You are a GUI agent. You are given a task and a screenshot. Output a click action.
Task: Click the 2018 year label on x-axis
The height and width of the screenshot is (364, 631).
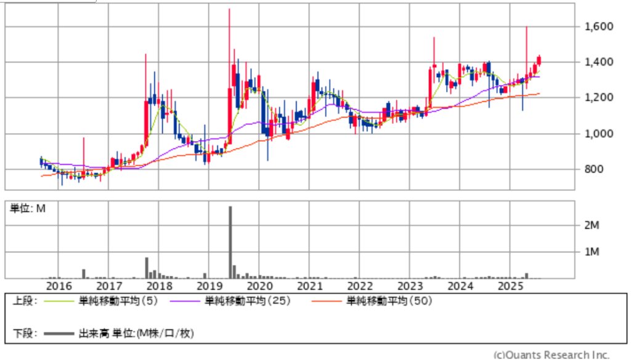pos(160,286)
